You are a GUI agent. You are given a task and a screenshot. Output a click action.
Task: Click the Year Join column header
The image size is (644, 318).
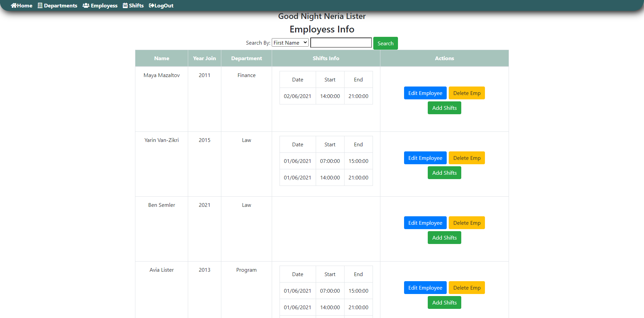pos(204,58)
